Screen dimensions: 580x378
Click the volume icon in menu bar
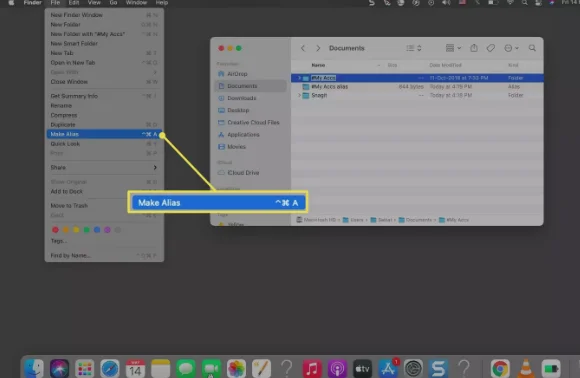(x=446, y=3)
